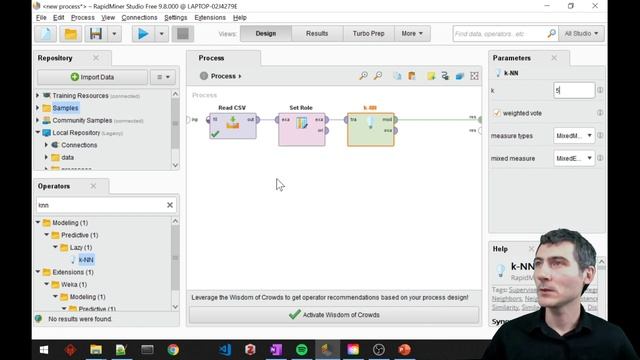The width and height of the screenshot is (640, 360).
Task: Open the All Studio search scope dropdown
Action: [581, 33]
